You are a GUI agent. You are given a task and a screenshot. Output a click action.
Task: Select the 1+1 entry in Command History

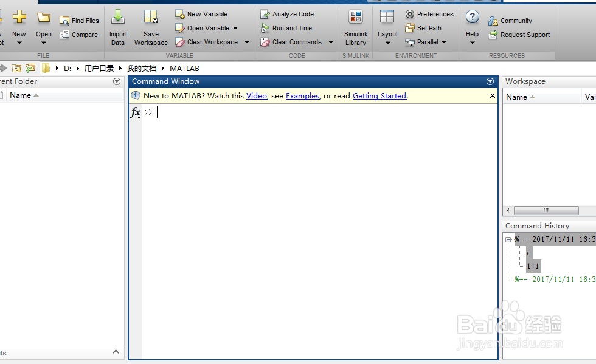[533, 266]
